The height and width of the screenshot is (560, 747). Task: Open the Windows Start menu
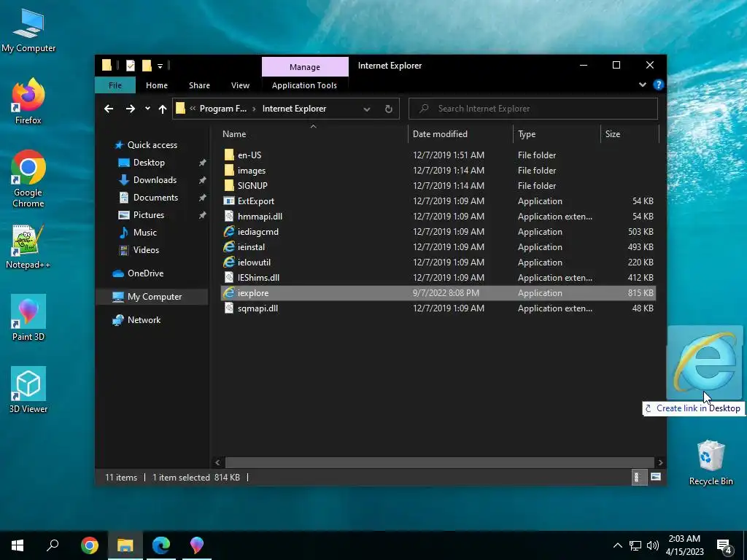18,545
